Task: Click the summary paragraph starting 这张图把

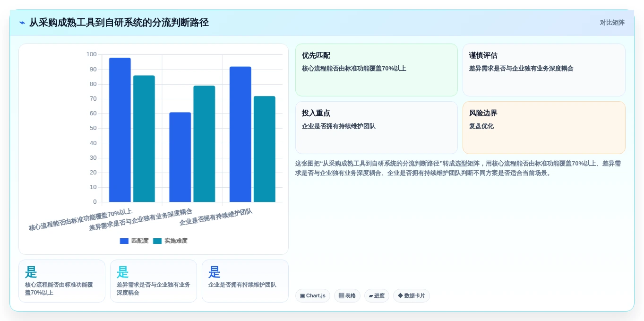Action: (458, 168)
